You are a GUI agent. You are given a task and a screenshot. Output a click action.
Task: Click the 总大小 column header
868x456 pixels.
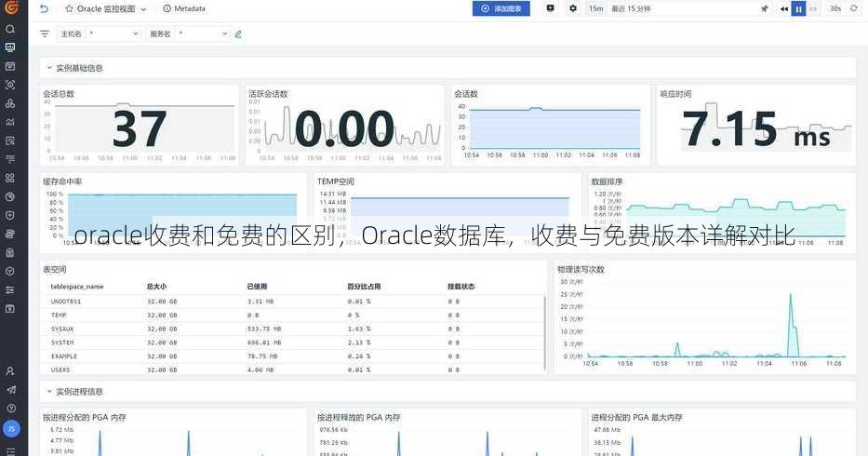[x=156, y=287]
